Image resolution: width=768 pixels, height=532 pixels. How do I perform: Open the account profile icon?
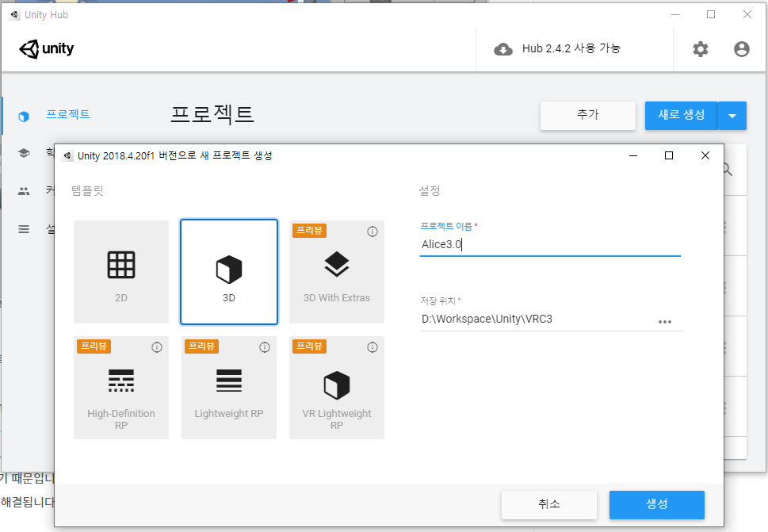[x=742, y=49]
